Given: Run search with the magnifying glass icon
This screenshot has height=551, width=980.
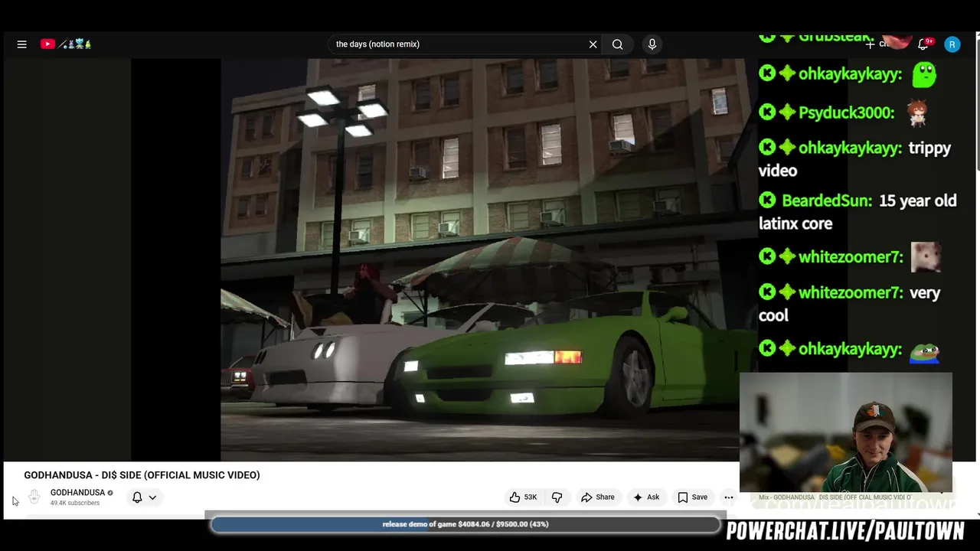Looking at the screenshot, I should 617,44.
